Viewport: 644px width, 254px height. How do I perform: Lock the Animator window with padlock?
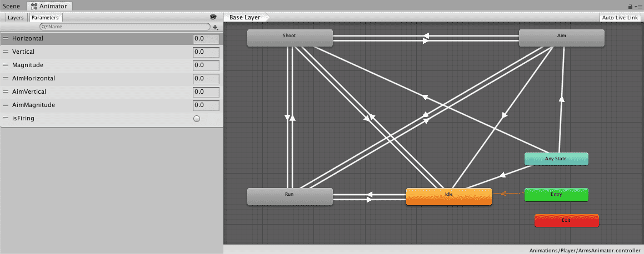630,6
